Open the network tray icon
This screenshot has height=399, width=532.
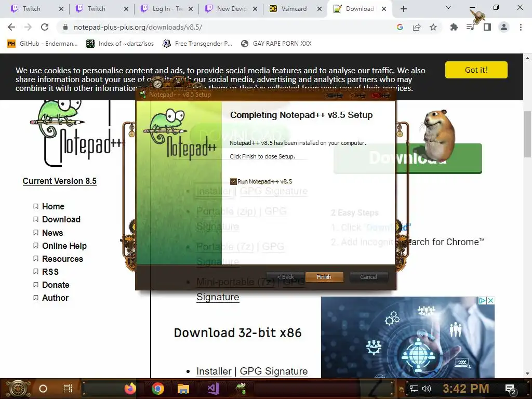click(x=414, y=389)
